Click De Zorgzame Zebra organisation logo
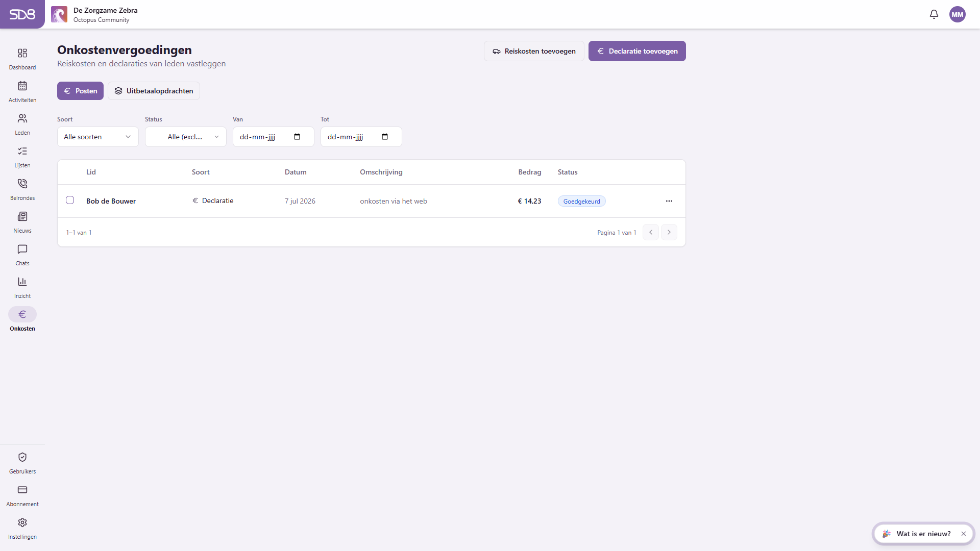The image size is (980, 551). (59, 14)
